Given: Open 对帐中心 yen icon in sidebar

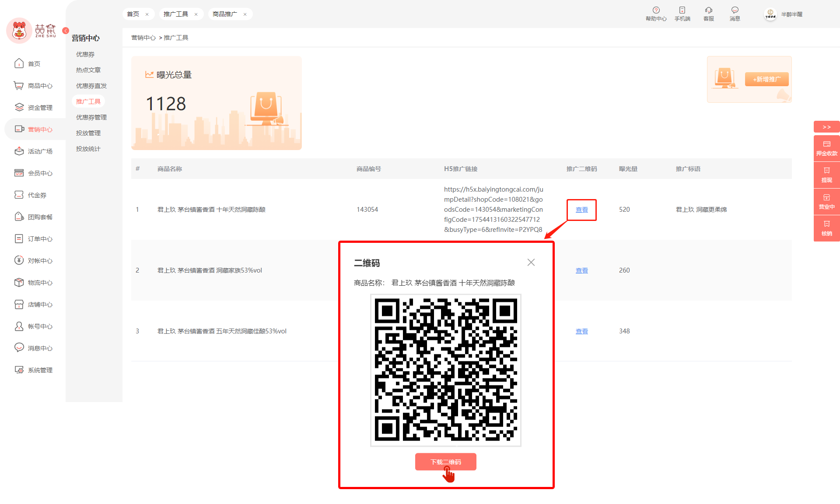Looking at the screenshot, I should (19, 260).
